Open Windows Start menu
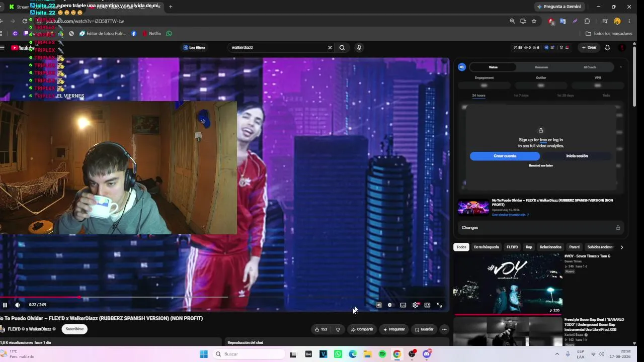The image size is (644, 362). coord(203,354)
